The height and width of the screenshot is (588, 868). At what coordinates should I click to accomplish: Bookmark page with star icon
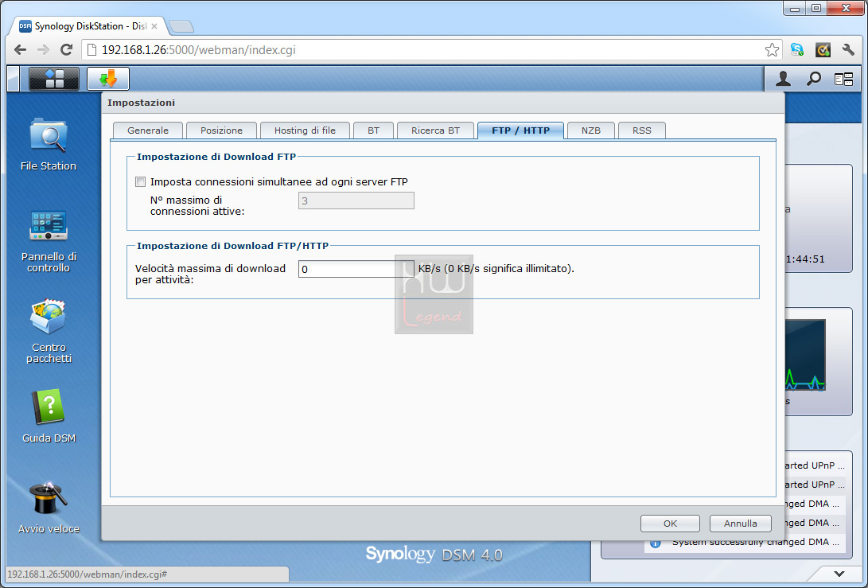[772, 50]
